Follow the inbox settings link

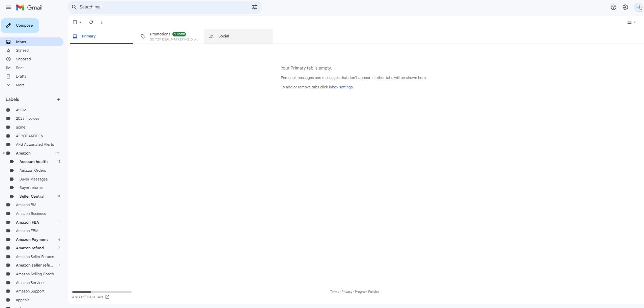point(341,87)
